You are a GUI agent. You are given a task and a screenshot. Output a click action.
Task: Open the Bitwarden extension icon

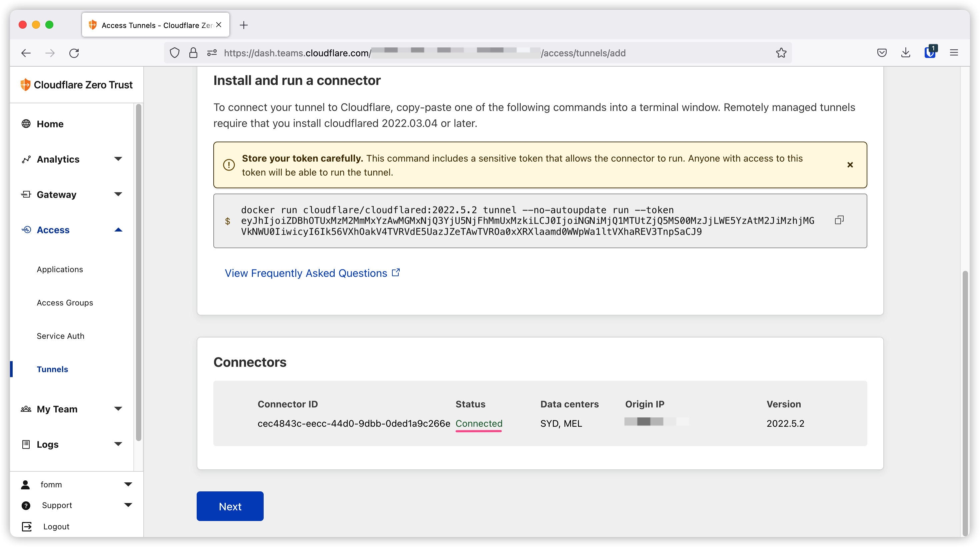(x=930, y=52)
